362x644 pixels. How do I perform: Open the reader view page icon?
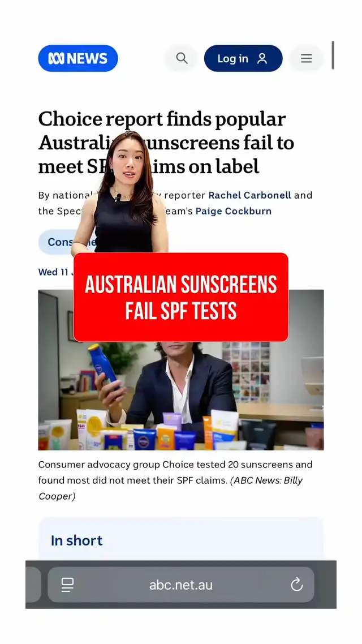[68, 585]
